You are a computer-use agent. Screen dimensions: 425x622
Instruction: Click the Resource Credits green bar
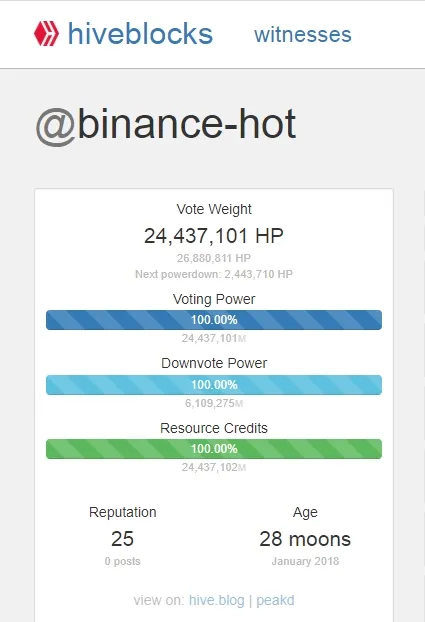214,449
